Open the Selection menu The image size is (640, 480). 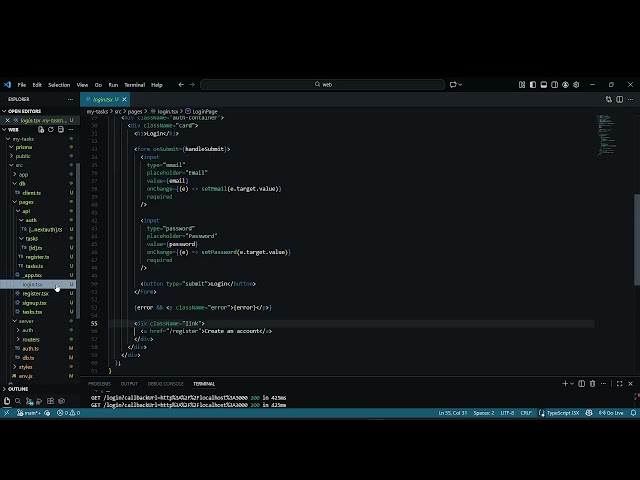pos(59,85)
